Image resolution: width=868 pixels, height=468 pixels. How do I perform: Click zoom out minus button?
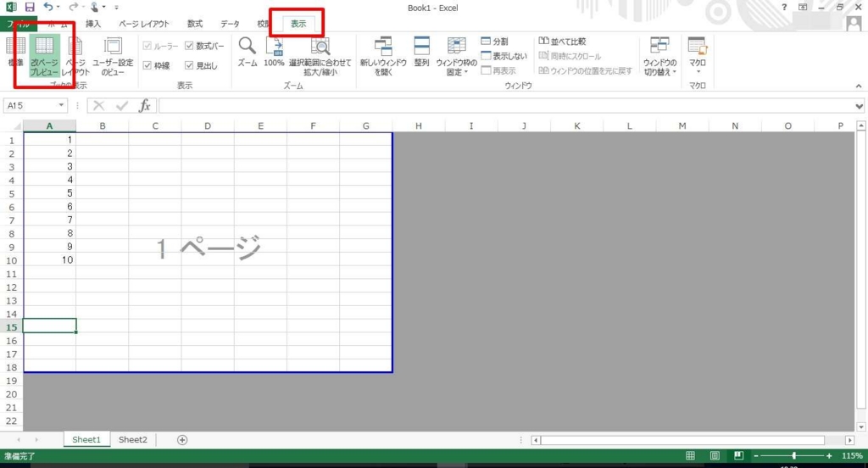(x=755, y=456)
